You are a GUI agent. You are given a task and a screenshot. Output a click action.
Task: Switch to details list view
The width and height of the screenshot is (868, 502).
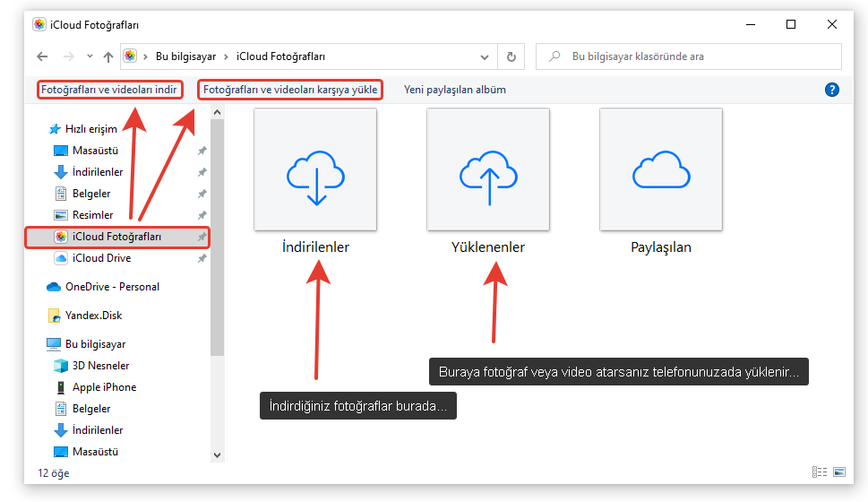pyautogui.click(x=819, y=472)
